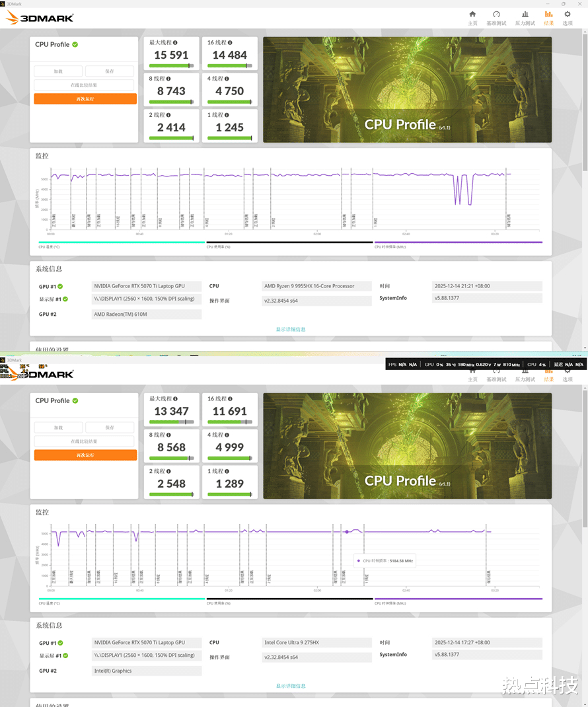Click the 'AMD Ryzen 9 9955HX 16-Core Processor' field
The width and height of the screenshot is (588, 707).
point(317,286)
